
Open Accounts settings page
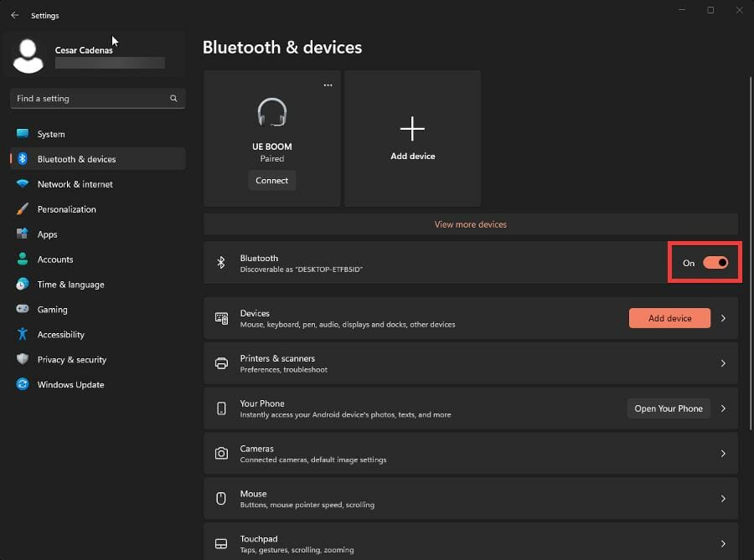[98, 259]
